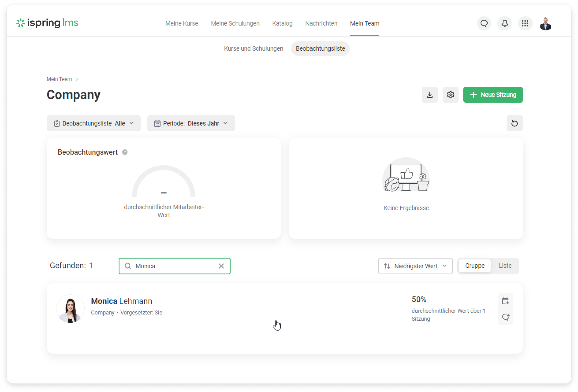Open the gear settings button
The height and width of the screenshot is (392, 578).
tap(450, 95)
